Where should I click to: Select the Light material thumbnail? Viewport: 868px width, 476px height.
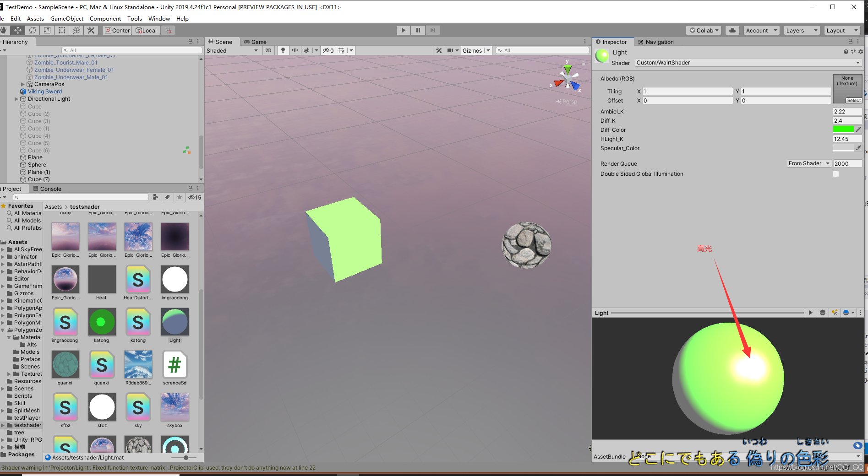pyautogui.click(x=175, y=321)
